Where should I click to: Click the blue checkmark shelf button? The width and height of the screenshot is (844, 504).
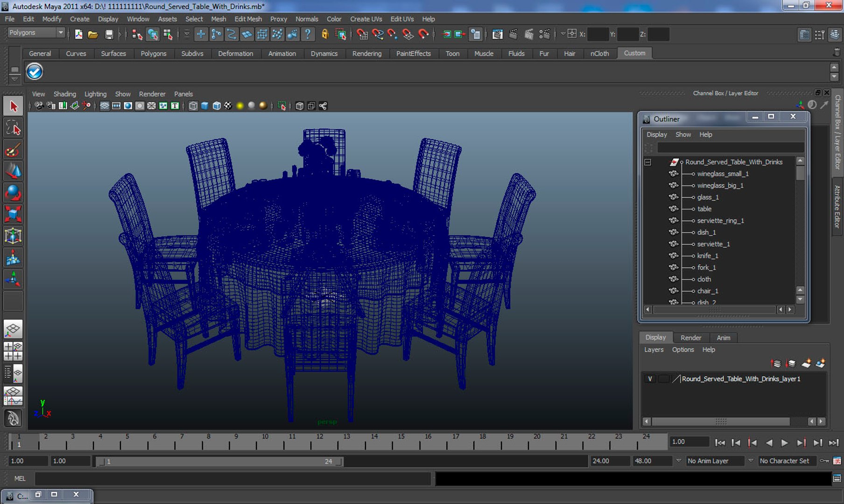[x=35, y=71]
